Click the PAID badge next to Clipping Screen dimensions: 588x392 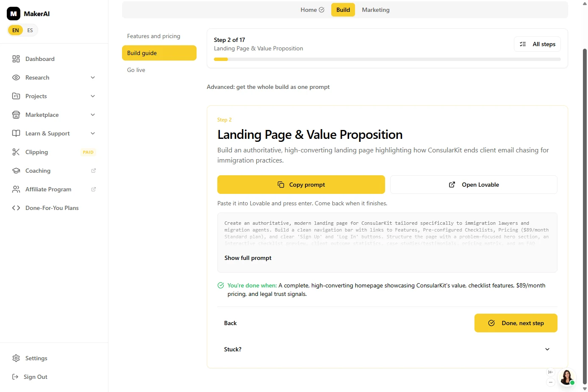click(x=88, y=152)
